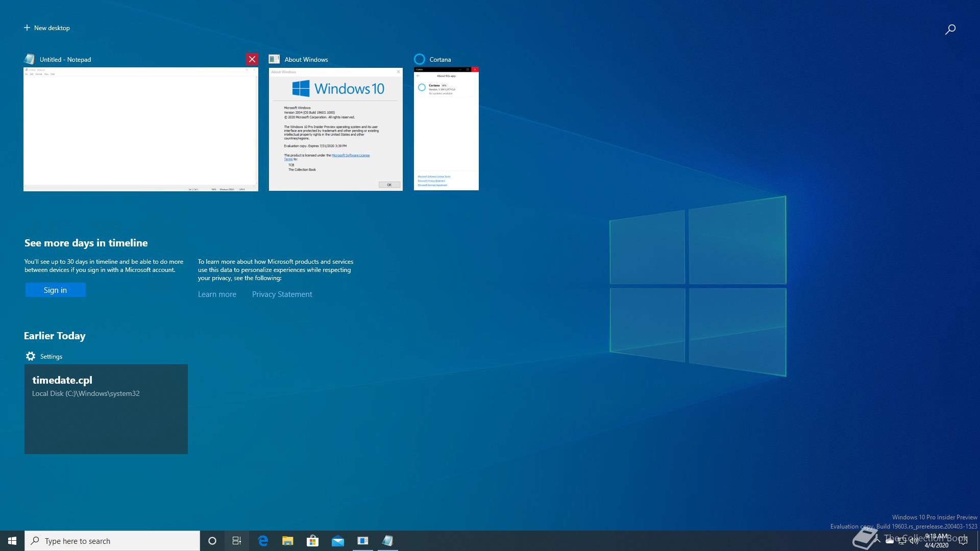Select the Cortana window preview
The width and height of the screenshot is (980, 551).
pos(446,129)
